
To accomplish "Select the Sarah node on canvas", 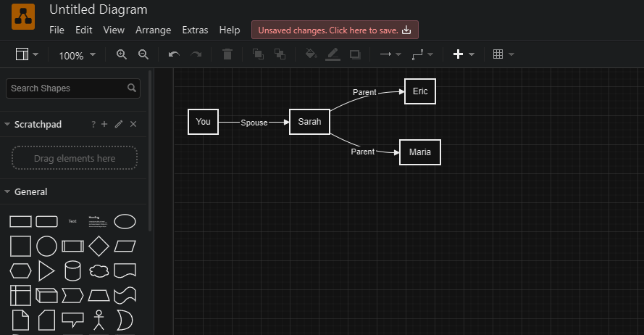I will click(x=309, y=122).
